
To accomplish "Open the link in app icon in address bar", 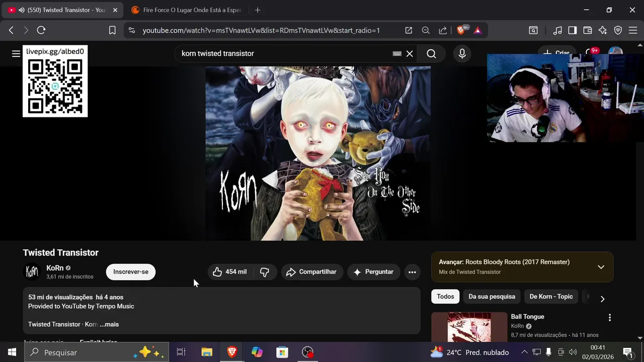I will [x=409, y=30].
